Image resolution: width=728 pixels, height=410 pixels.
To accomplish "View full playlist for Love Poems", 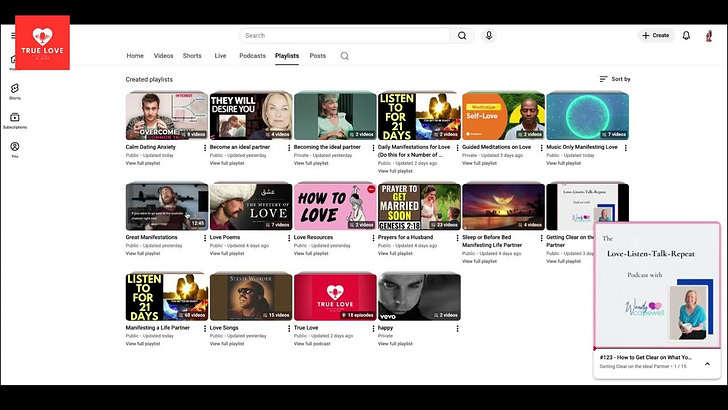I will coord(227,254).
